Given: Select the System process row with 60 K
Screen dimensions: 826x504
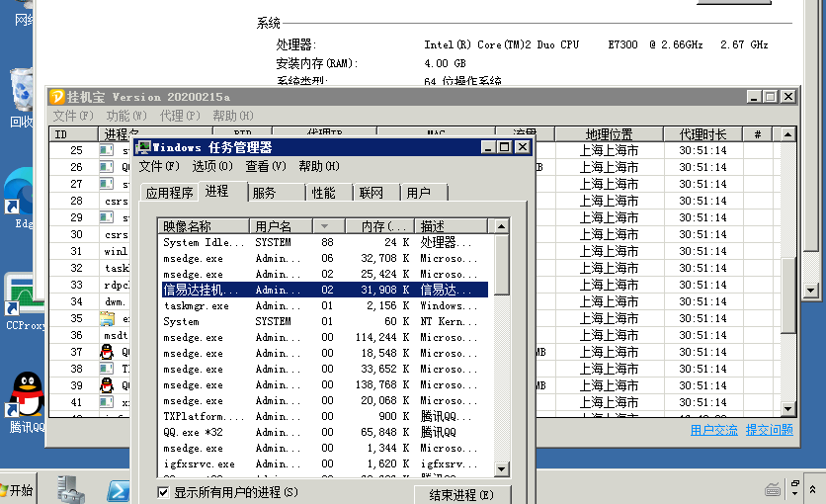Looking at the screenshot, I should click(x=324, y=321).
